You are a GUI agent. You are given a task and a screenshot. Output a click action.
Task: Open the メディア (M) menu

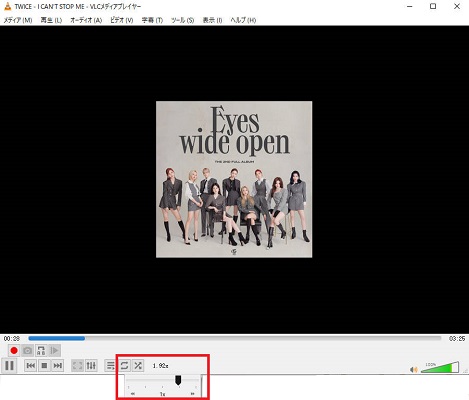tap(18, 20)
